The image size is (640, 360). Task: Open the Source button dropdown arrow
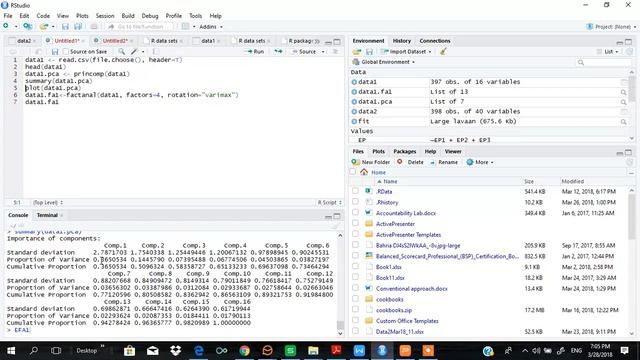[323, 52]
